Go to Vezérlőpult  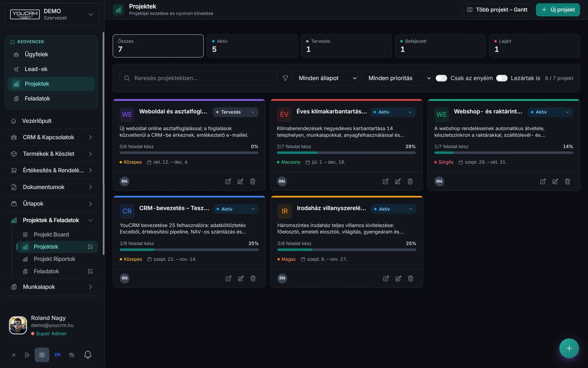(51, 121)
